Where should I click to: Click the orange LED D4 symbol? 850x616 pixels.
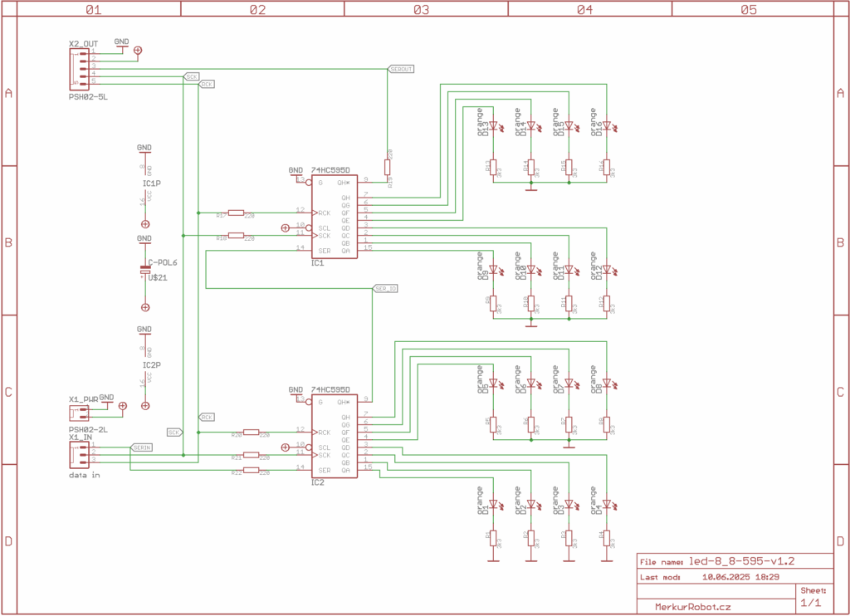(606, 504)
